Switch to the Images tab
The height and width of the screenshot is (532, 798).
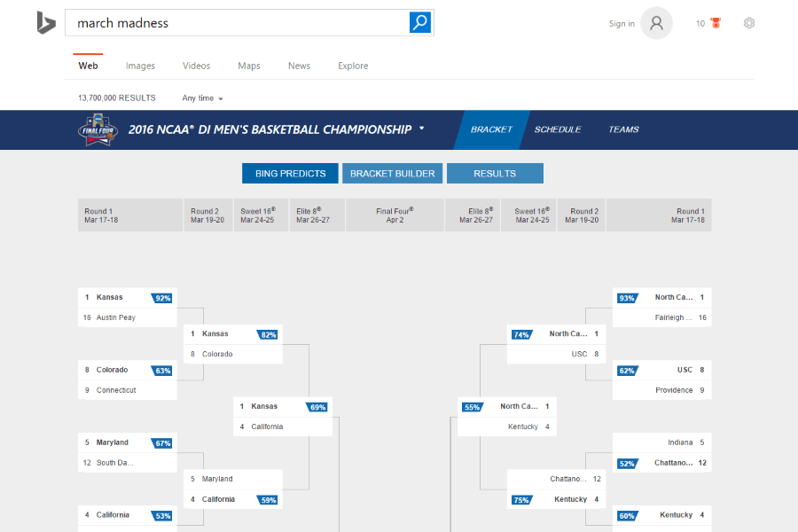140,66
